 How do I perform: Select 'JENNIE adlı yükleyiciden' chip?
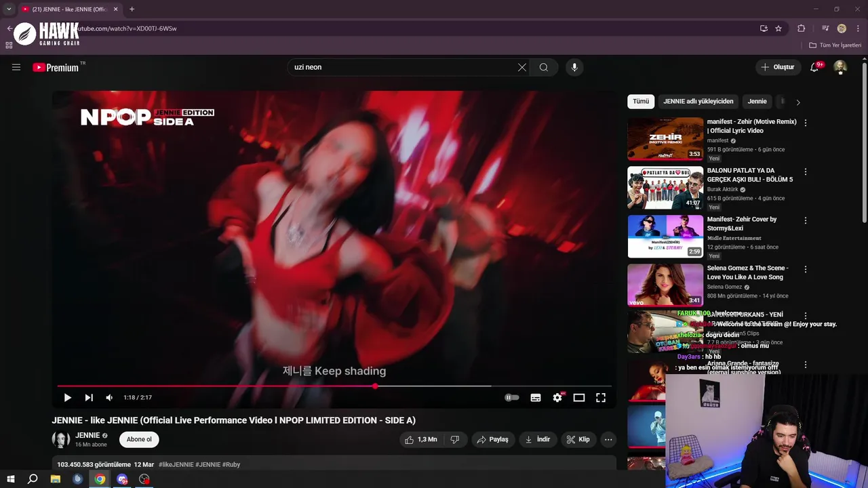click(x=698, y=102)
